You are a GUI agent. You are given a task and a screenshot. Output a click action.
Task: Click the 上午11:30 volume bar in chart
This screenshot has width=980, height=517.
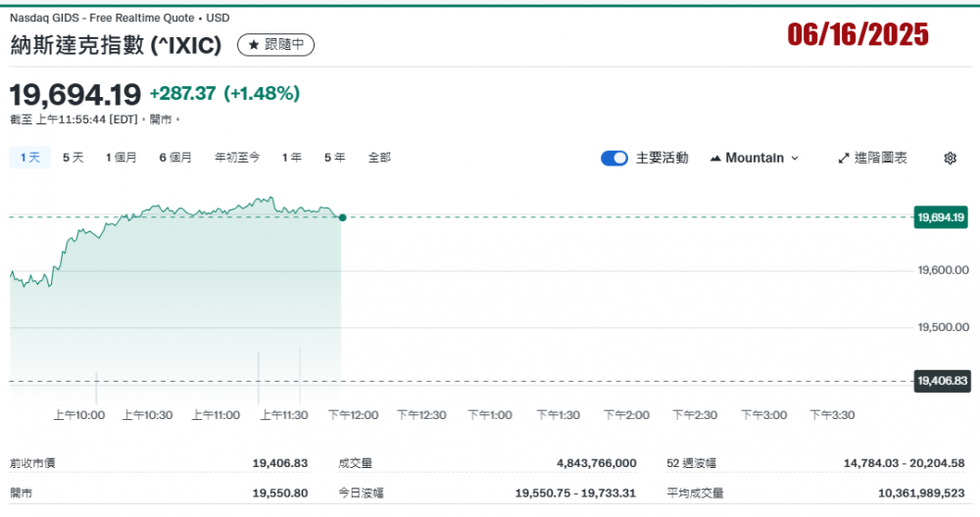tap(300, 377)
